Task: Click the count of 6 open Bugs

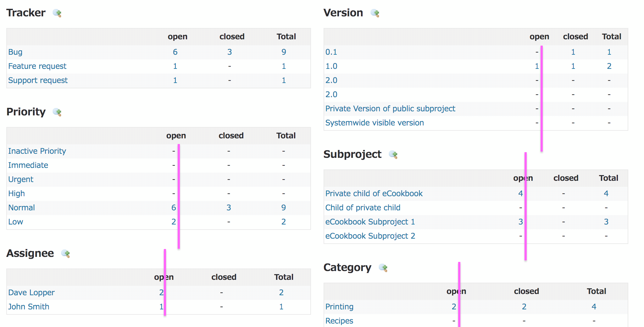Action: 175,52
